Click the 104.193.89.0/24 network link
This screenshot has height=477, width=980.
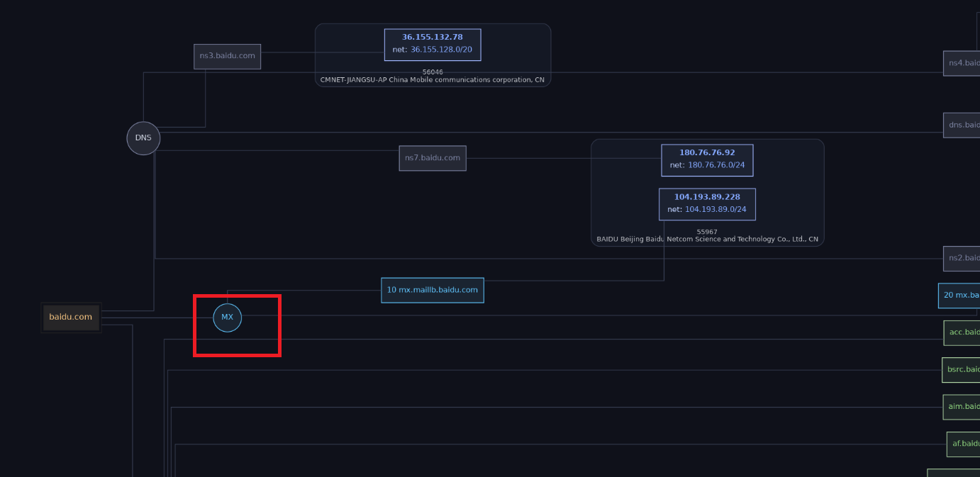point(715,210)
